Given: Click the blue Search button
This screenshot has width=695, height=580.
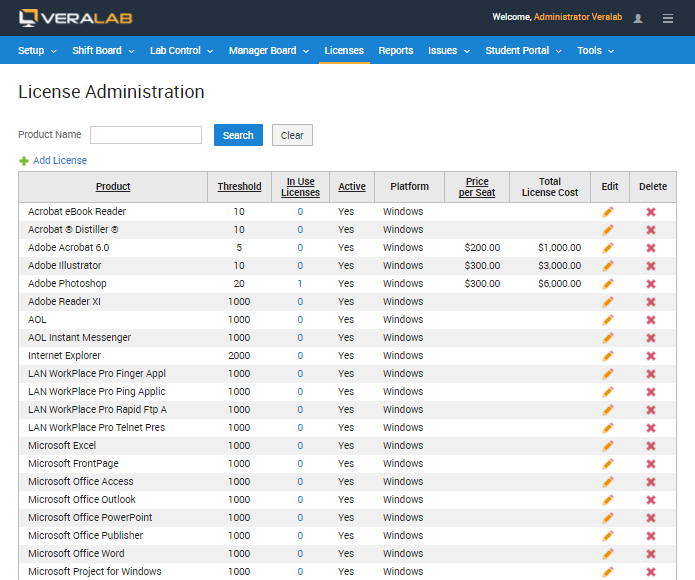Looking at the screenshot, I should pos(238,135).
